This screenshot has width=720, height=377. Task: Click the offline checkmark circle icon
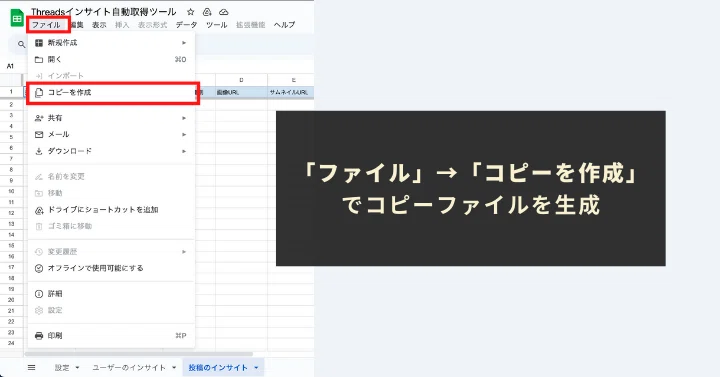pos(39,268)
